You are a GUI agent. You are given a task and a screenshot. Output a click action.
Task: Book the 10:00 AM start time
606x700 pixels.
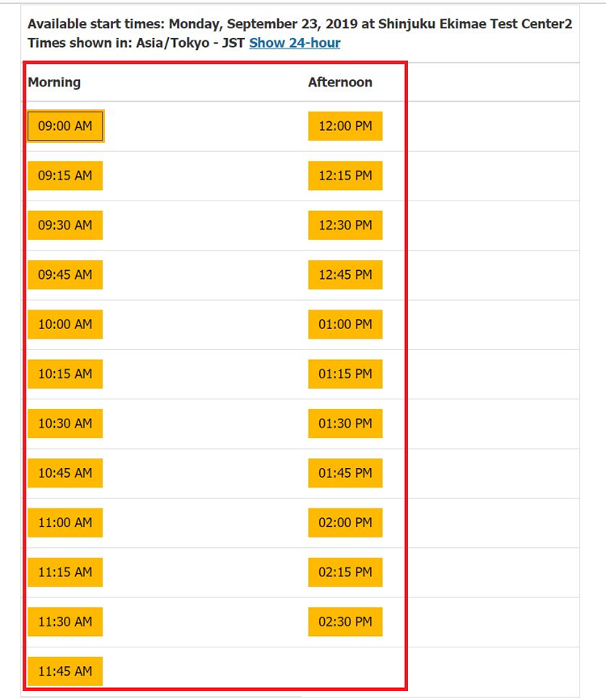65,324
